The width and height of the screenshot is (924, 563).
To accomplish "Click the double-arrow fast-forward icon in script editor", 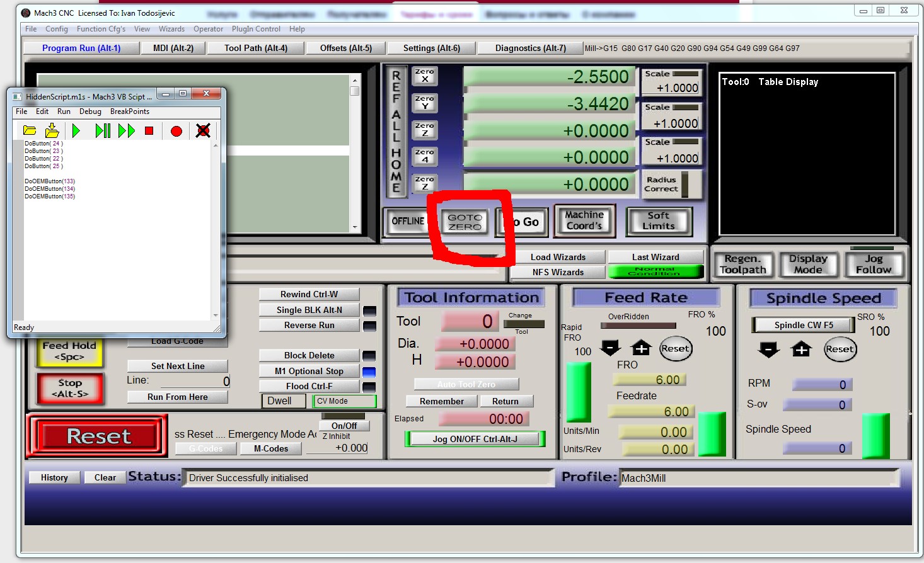I will (x=127, y=130).
